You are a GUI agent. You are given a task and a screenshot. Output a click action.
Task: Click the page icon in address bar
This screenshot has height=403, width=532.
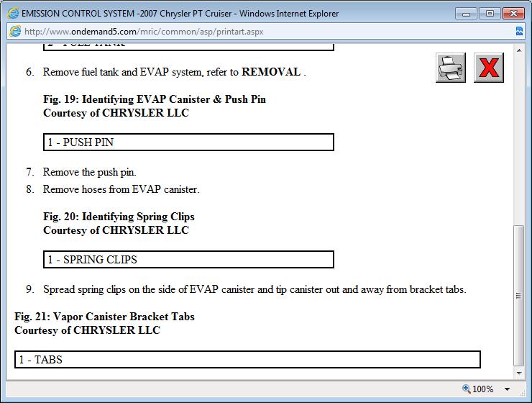[x=15, y=32]
